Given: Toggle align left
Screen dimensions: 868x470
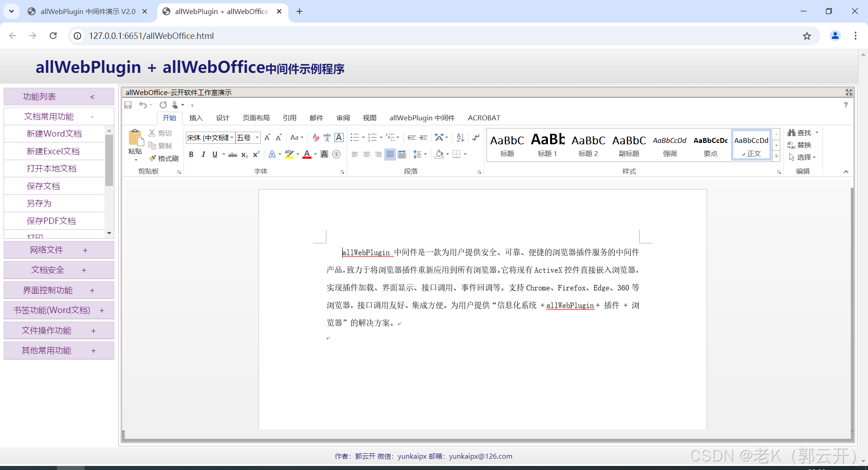Looking at the screenshot, I should pos(355,154).
